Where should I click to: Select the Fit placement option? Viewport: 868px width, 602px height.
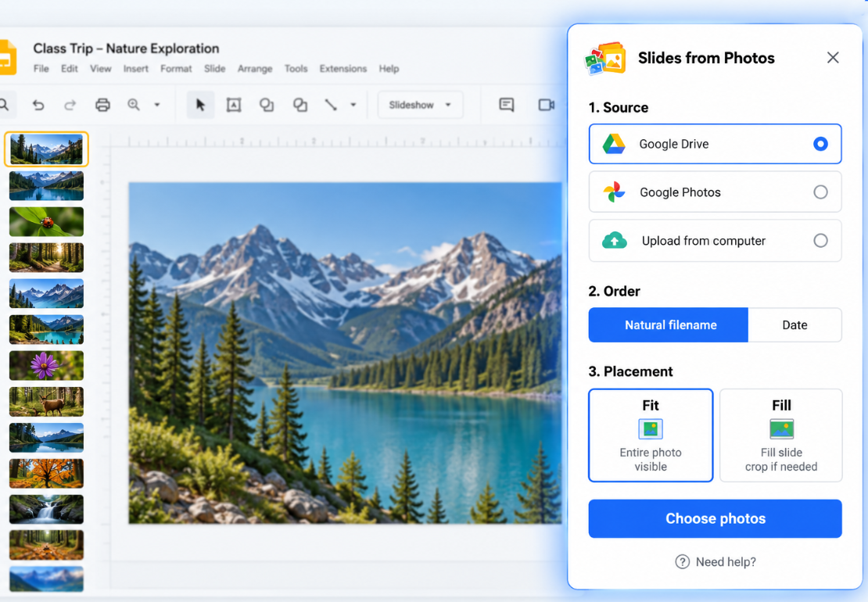coord(651,435)
